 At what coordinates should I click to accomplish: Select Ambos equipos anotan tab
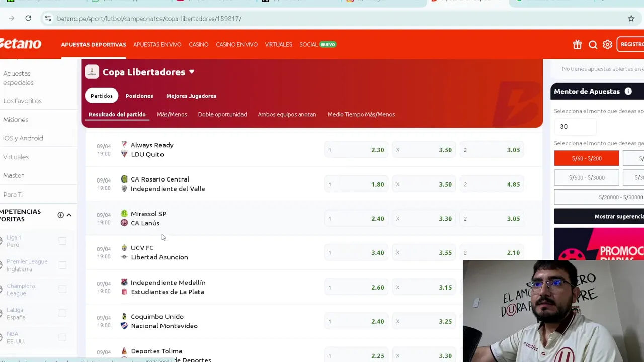click(x=287, y=114)
